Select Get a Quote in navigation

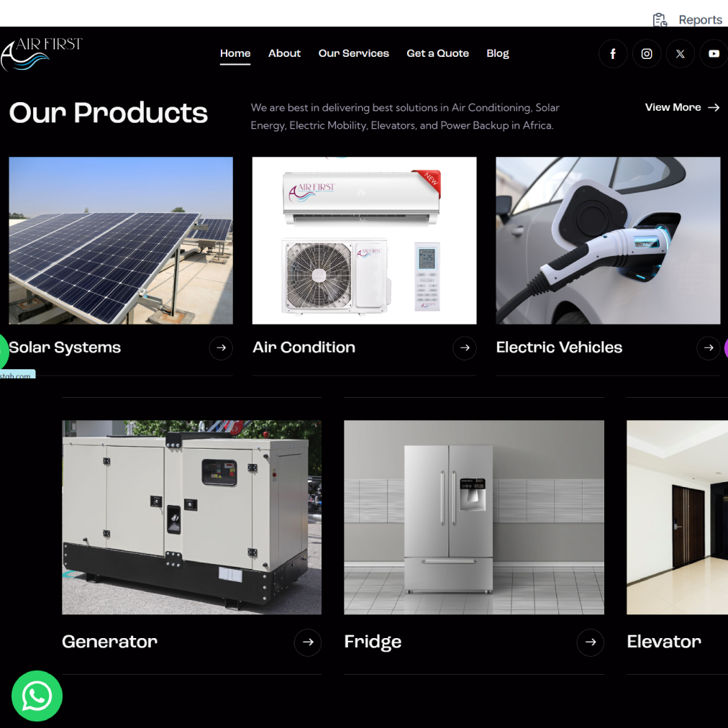(437, 53)
